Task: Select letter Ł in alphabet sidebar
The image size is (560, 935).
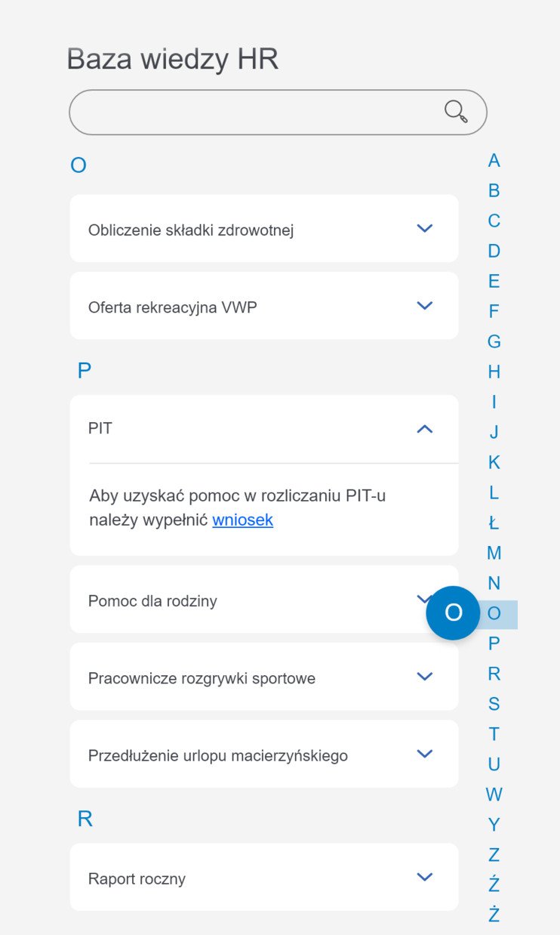Action: click(494, 523)
